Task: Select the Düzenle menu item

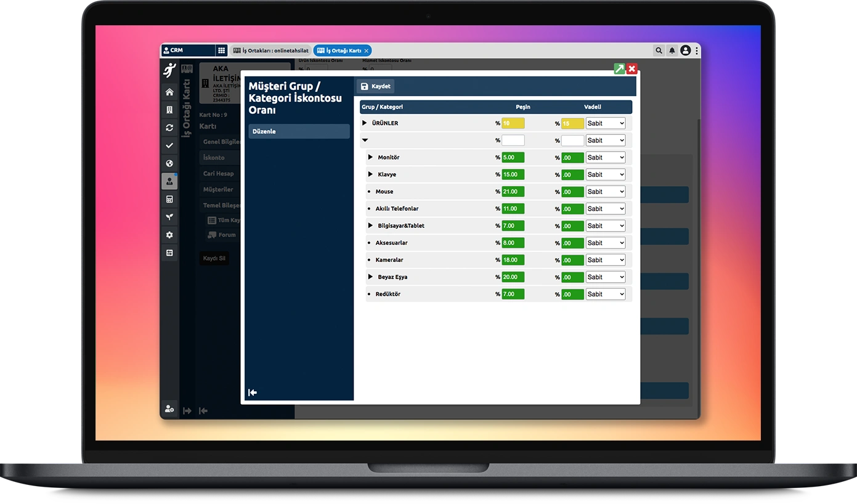Action: click(299, 131)
